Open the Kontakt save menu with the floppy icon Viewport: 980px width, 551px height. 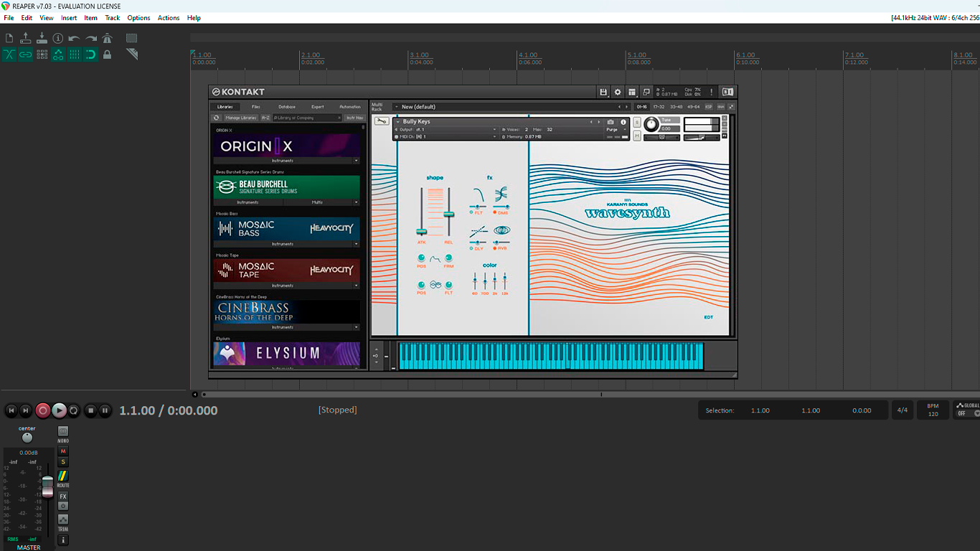click(603, 92)
